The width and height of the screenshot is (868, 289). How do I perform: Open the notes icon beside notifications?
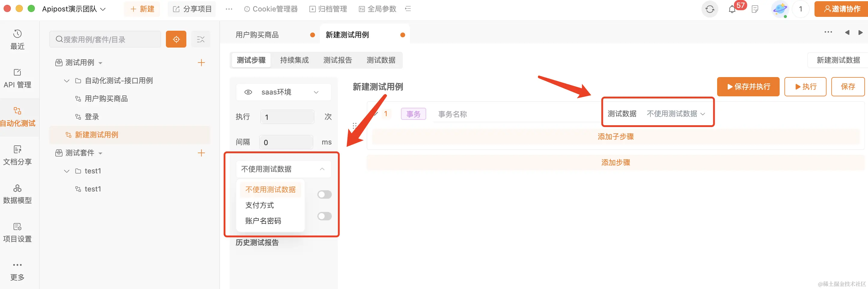coord(755,9)
